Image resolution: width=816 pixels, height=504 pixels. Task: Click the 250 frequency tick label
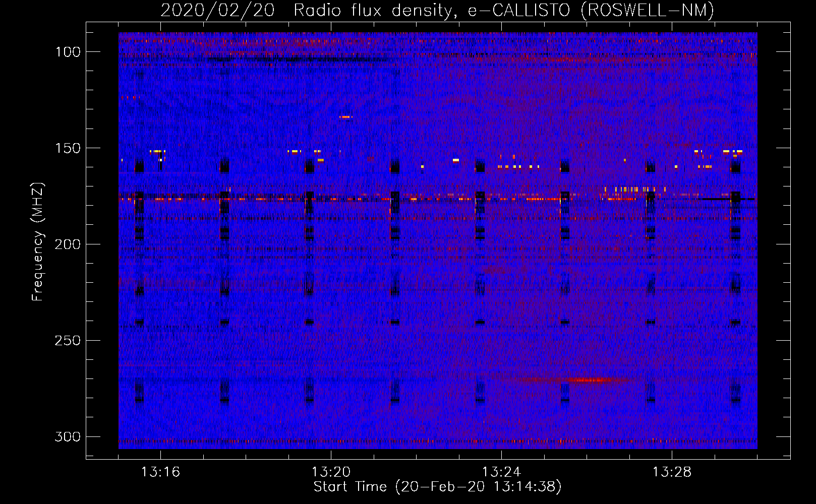pyautogui.click(x=68, y=341)
